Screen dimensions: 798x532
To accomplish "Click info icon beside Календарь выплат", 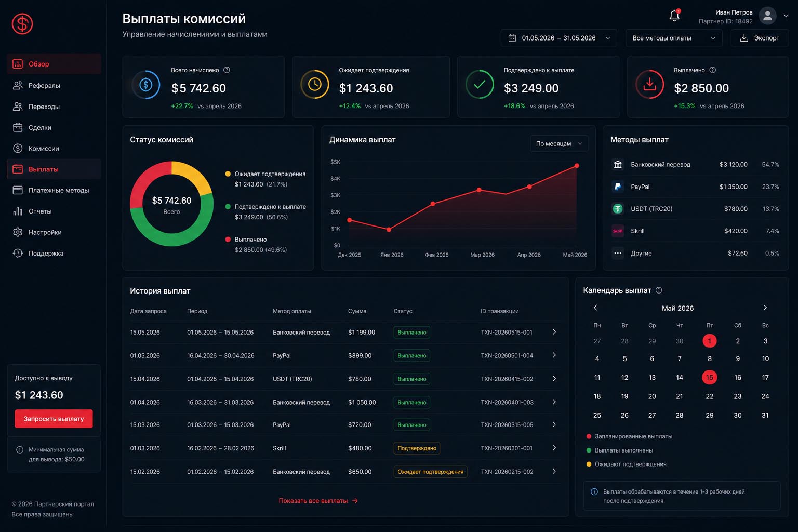I will pyautogui.click(x=659, y=290).
